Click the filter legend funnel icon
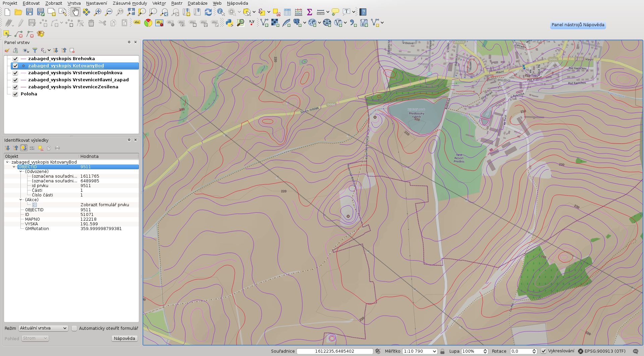This screenshot has height=356, width=644. [x=35, y=50]
